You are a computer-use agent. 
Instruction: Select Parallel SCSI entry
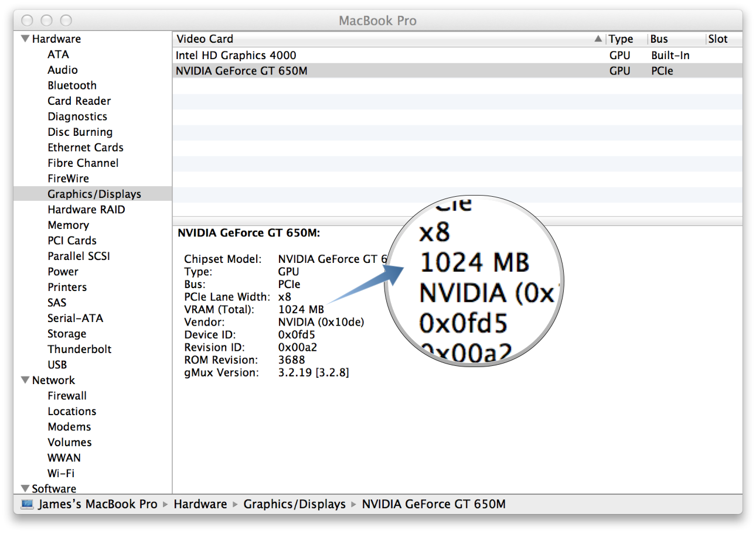(x=79, y=256)
